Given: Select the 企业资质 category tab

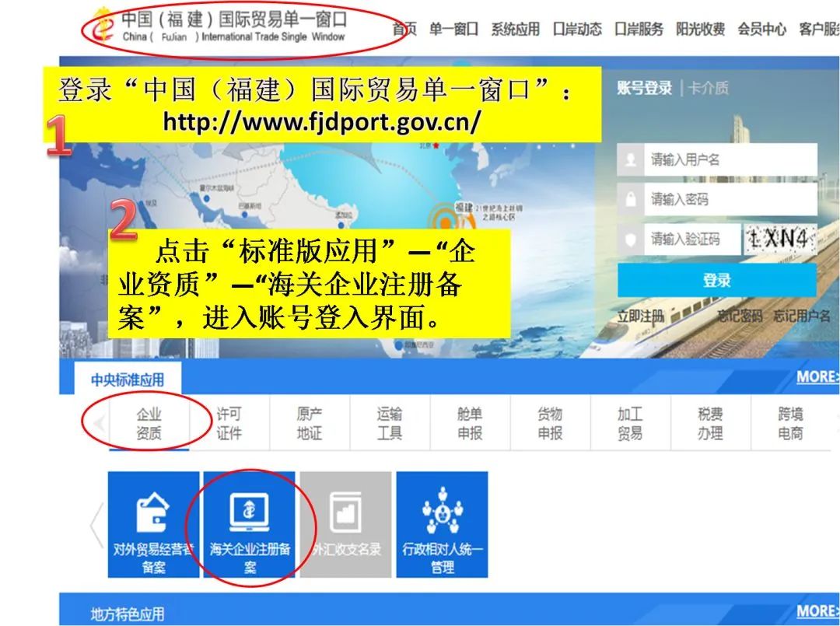Looking at the screenshot, I should coord(149,424).
